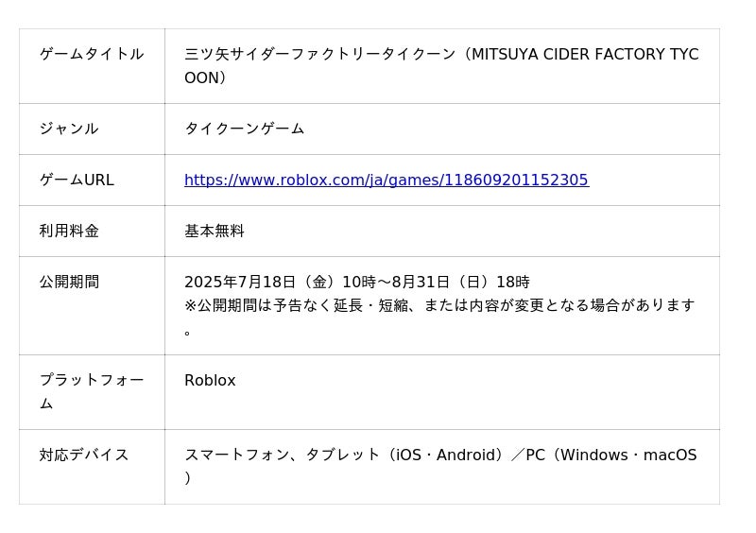756x533 pixels.
Task: Click the ゲームURL row label
Action: pyautogui.click(x=77, y=180)
